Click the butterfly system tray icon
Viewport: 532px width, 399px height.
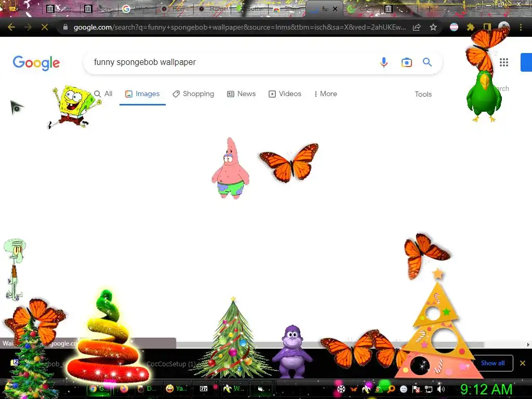pos(353,389)
